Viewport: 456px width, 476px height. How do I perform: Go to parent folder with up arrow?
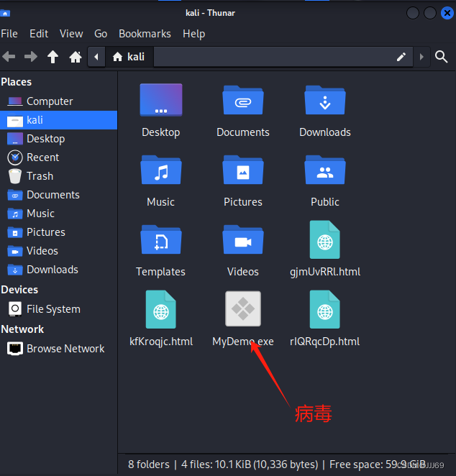53,56
